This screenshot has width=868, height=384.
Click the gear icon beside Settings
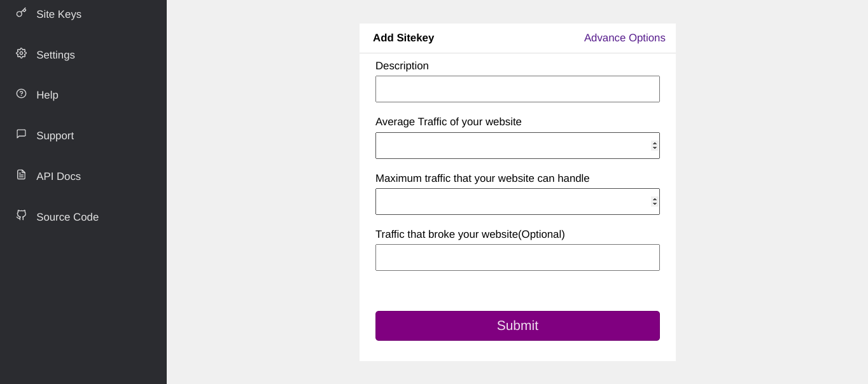[21, 53]
